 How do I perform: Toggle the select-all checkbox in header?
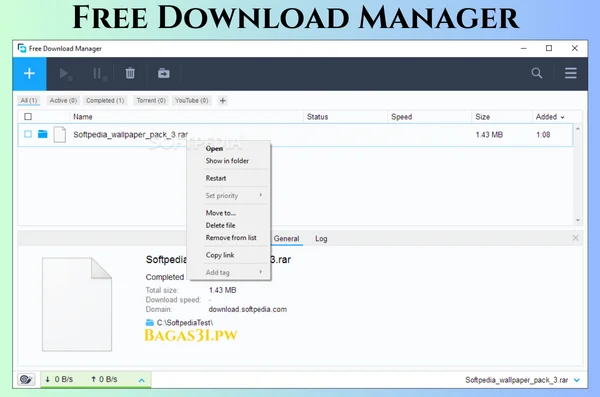[x=28, y=117]
